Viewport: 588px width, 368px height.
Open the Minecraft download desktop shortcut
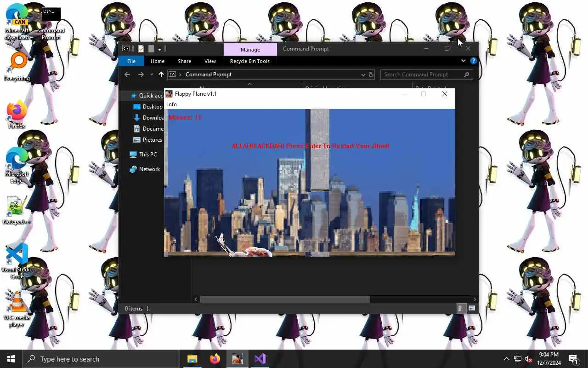click(17, 22)
